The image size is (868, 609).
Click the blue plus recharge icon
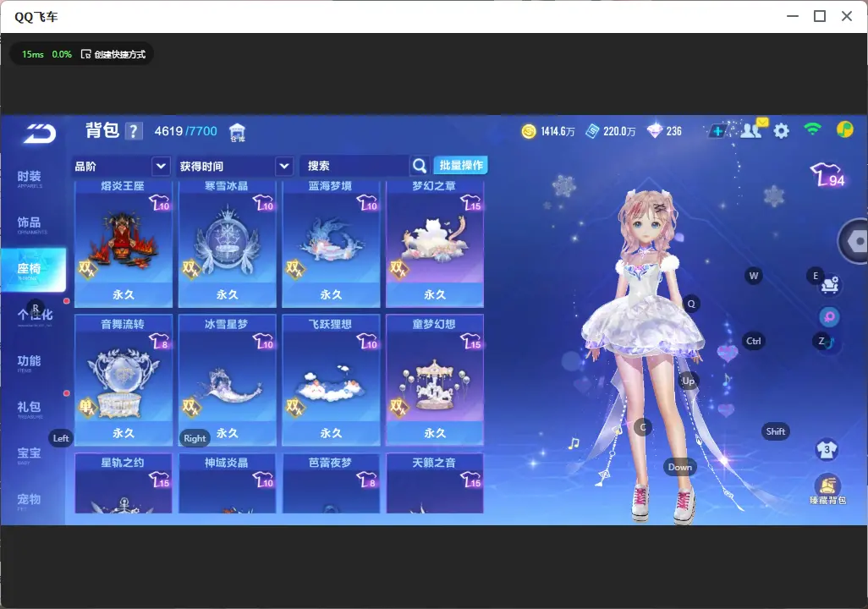pyautogui.click(x=717, y=131)
